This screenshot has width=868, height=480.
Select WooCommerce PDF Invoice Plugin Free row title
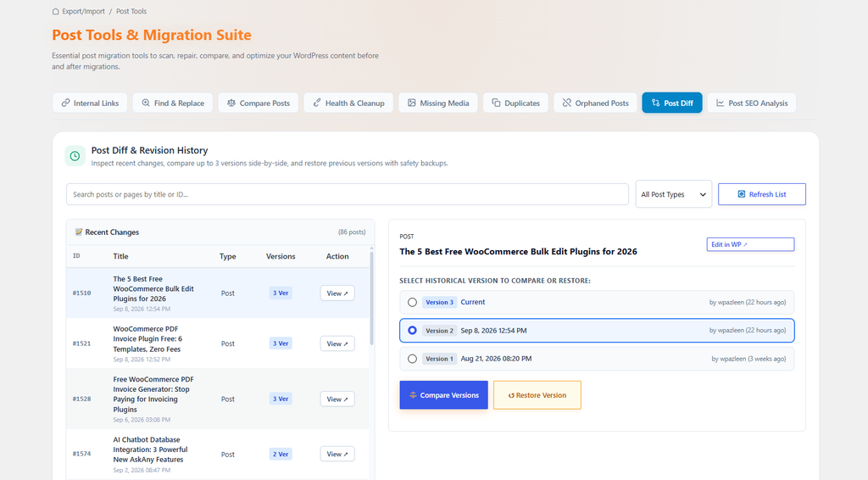click(147, 339)
